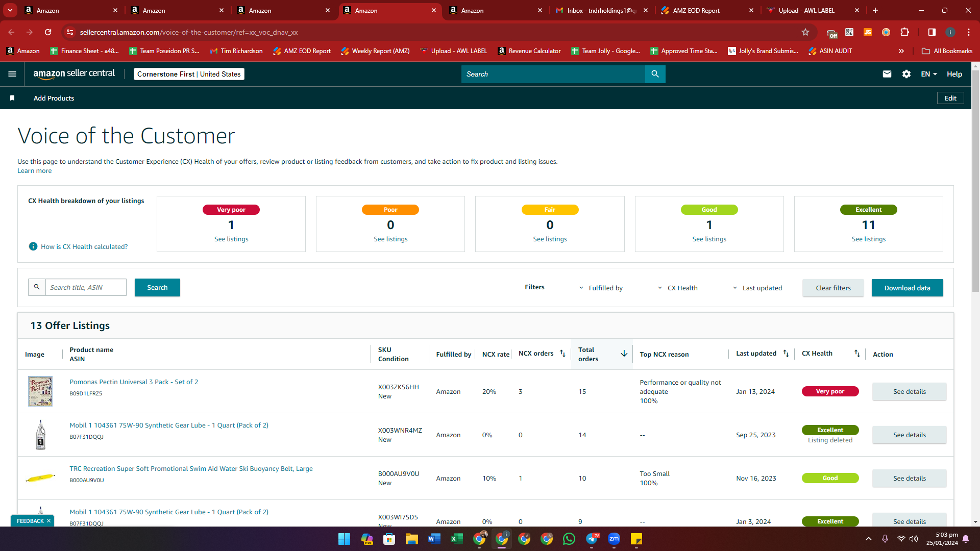Open the EN language dropdown
The width and height of the screenshot is (980, 551).
[929, 74]
